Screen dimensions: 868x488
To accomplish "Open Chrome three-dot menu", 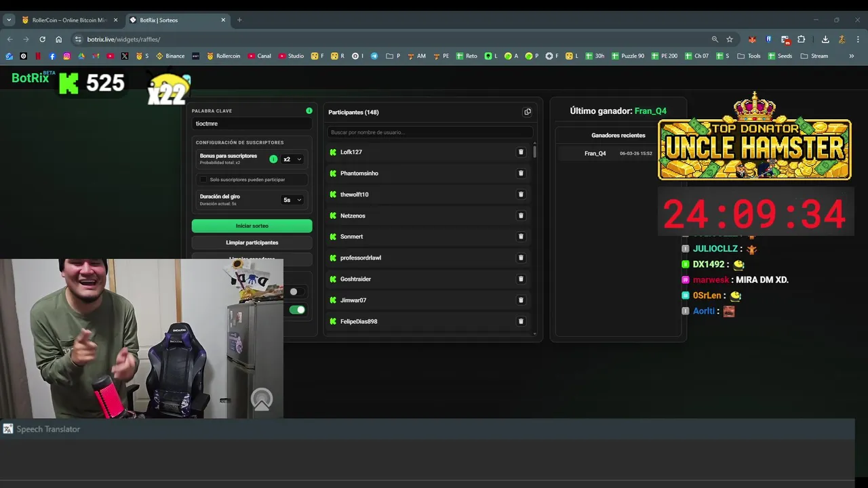I will (x=858, y=39).
